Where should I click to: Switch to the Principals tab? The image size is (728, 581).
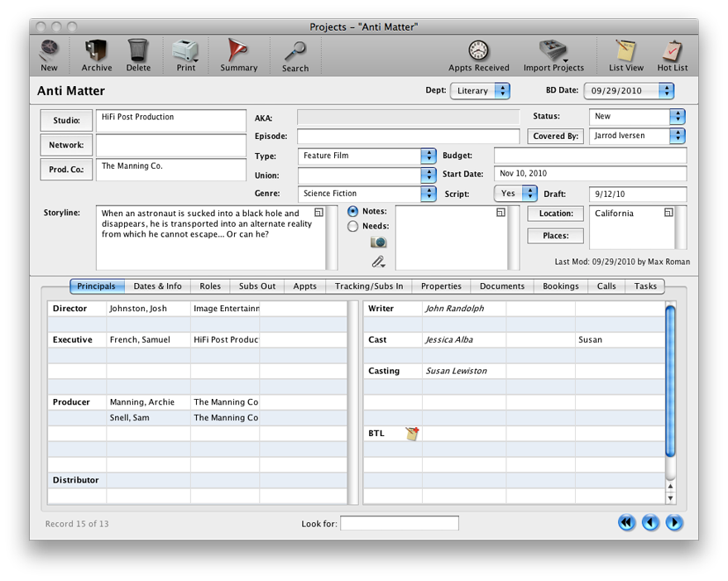pos(97,286)
